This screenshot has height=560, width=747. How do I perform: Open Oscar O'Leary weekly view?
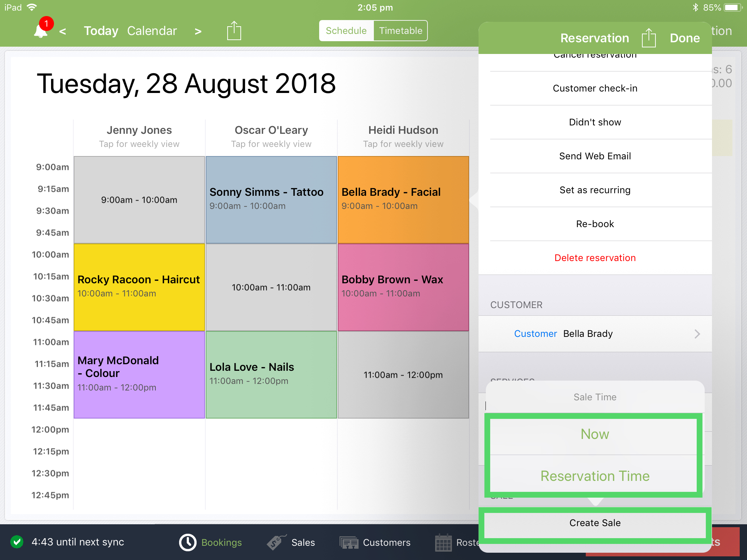click(x=271, y=137)
